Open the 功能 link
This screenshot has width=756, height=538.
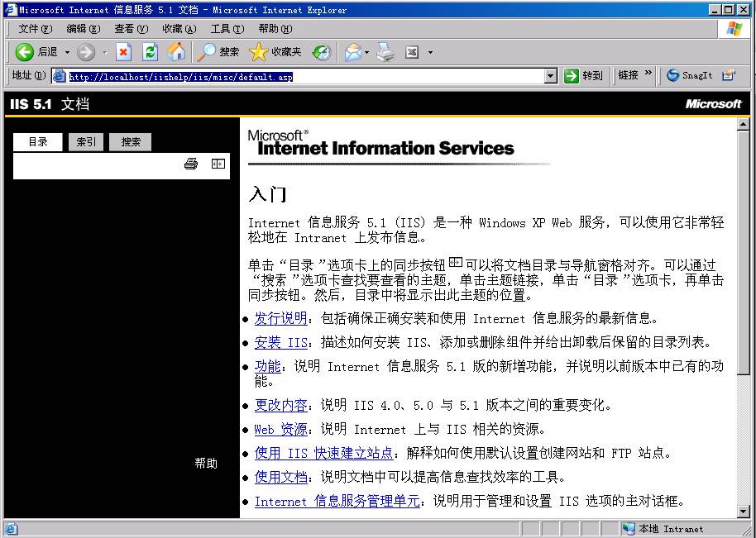click(268, 367)
